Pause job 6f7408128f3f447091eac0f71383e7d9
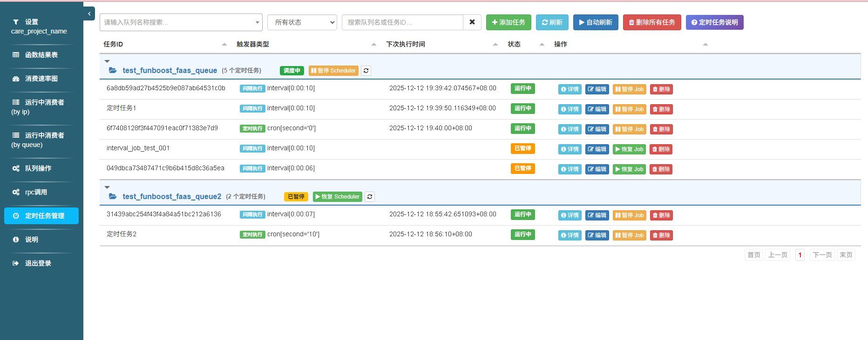868x340 pixels. [x=630, y=129]
